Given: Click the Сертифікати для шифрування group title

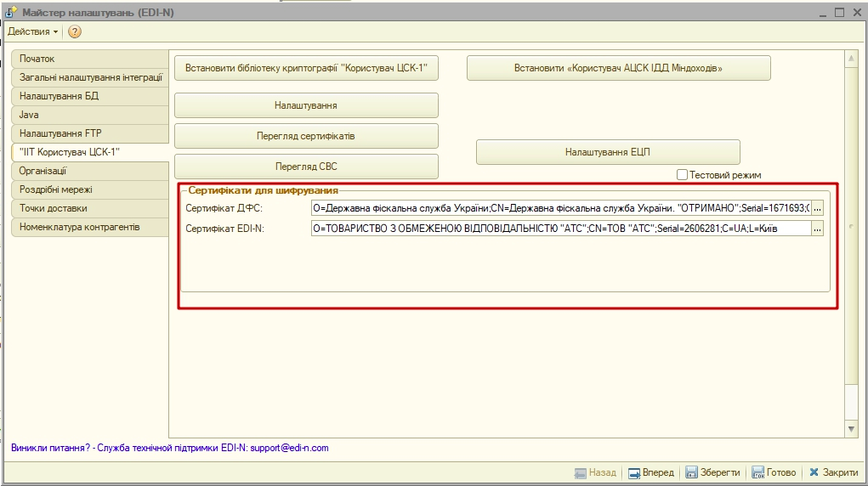Looking at the screenshot, I should tap(263, 190).
